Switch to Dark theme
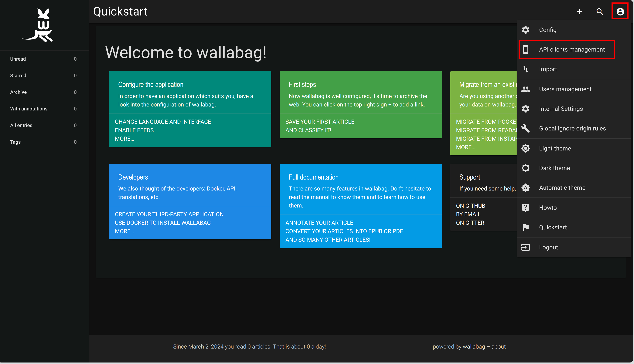Screen dimensions: 634x364 pos(574,168)
